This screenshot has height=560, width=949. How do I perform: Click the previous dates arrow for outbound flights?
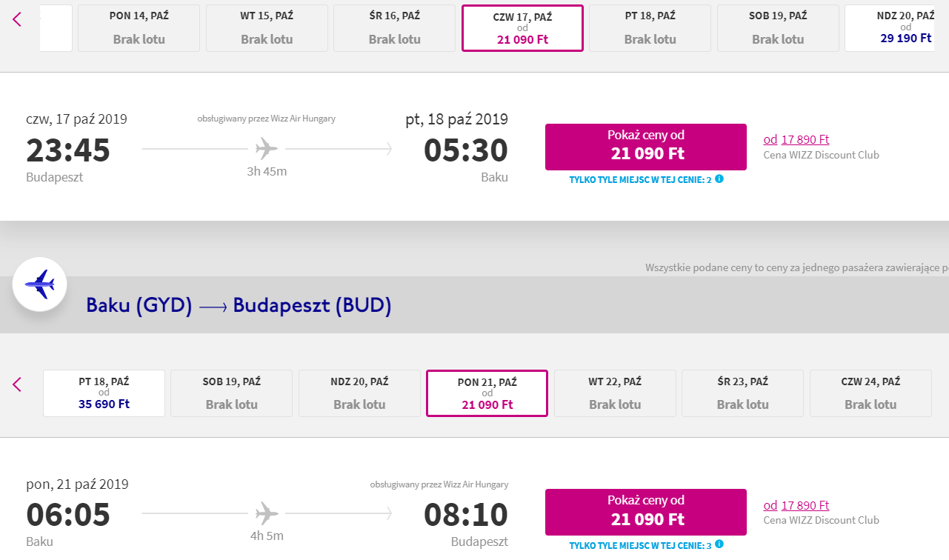[18, 19]
